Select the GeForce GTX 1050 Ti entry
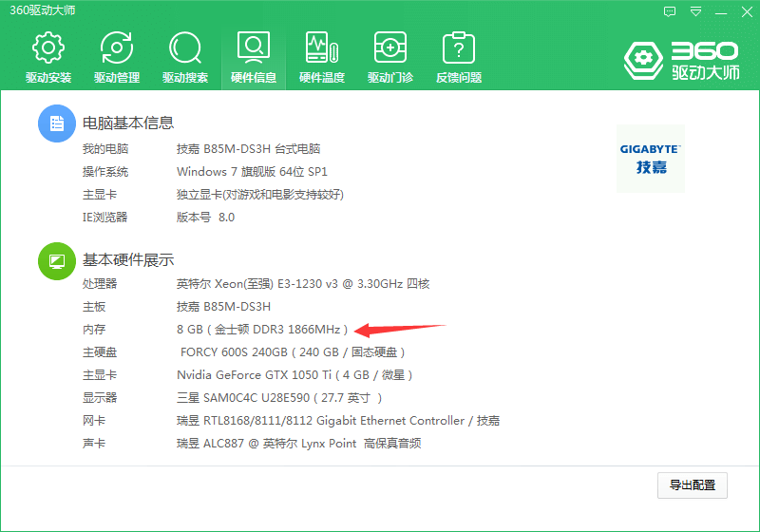The width and height of the screenshot is (760, 532). coord(294,375)
